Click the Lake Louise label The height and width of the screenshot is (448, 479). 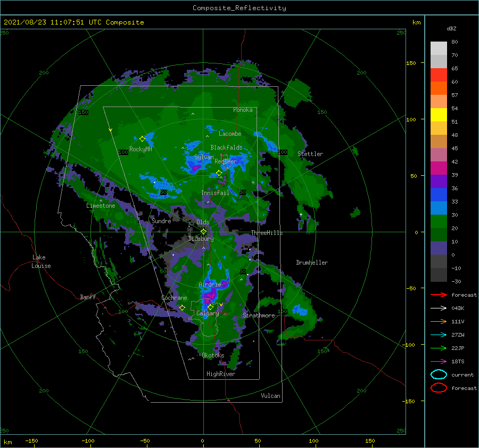pos(42,262)
